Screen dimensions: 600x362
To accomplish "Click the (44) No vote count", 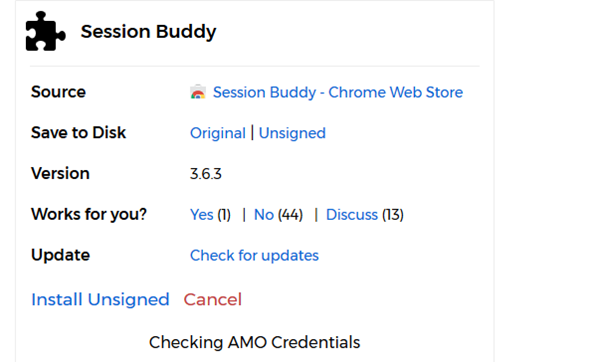I will (290, 215).
